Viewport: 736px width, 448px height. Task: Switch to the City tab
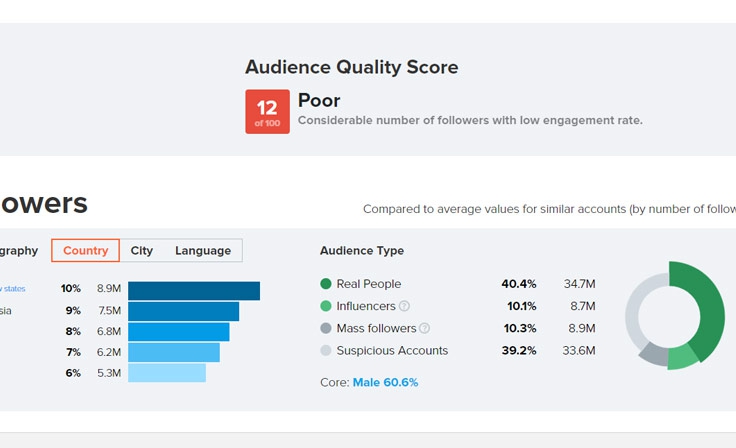(142, 251)
